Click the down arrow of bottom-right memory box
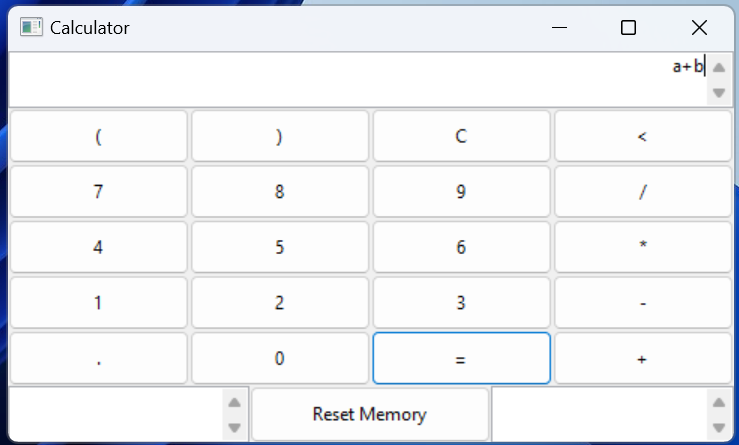This screenshot has height=445, width=739. tap(717, 427)
